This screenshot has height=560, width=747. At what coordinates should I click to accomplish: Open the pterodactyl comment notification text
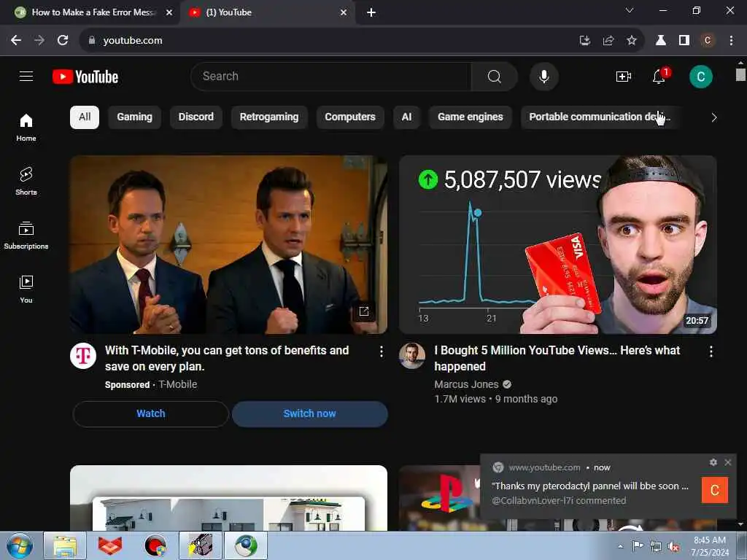pos(589,486)
